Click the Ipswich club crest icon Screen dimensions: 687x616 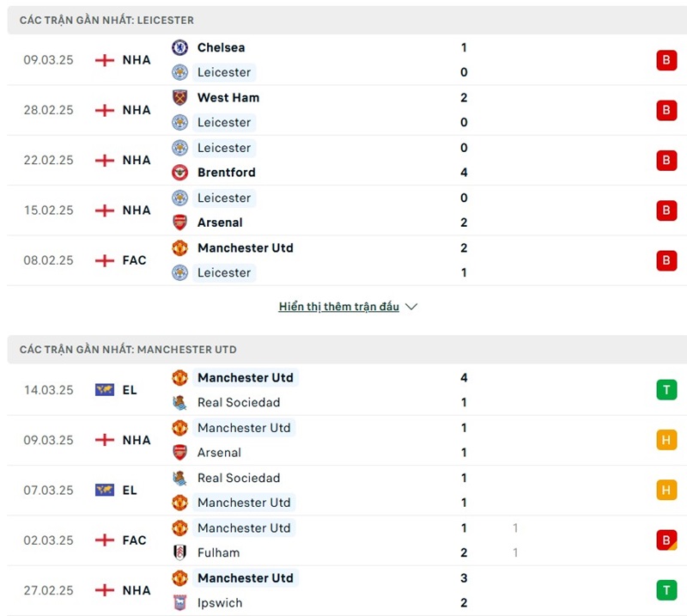[x=179, y=602]
